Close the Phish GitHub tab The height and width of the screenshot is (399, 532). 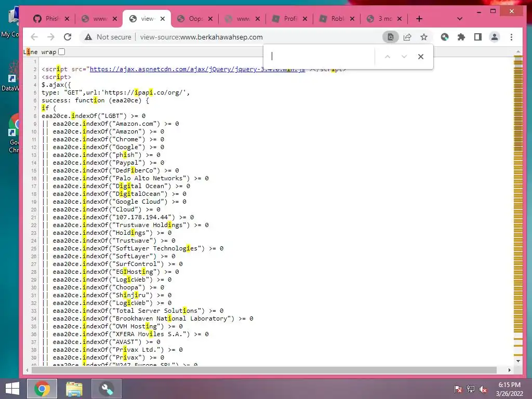tap(67, 19)
